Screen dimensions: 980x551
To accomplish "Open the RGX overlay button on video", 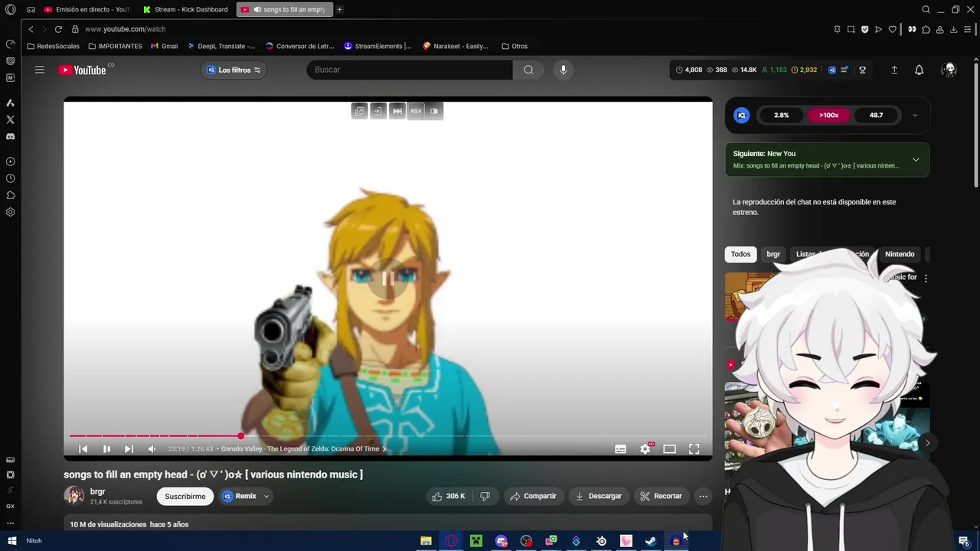I will coord(416,111).
